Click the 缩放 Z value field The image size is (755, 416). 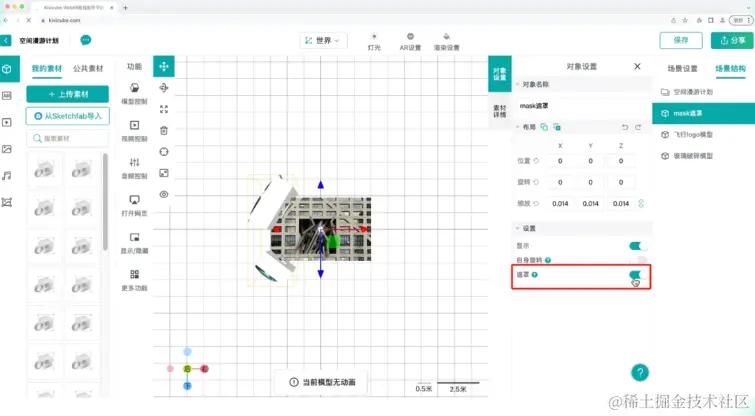click(x=621, y=204)
